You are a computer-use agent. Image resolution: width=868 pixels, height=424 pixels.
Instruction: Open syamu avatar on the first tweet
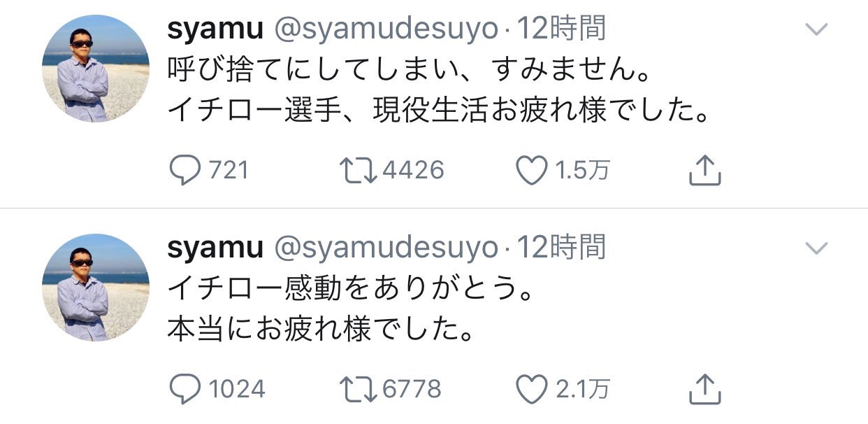(96, 69)
